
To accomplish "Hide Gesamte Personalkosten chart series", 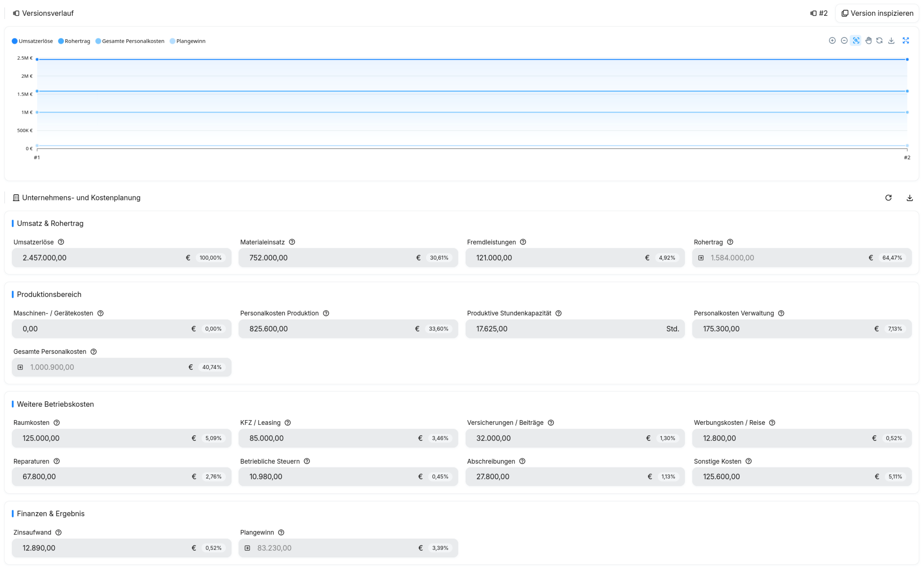I will (130, 41).
